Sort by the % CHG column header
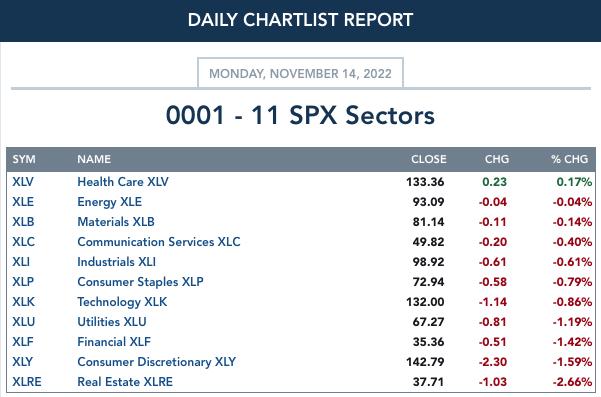 [x=569, y=159]
